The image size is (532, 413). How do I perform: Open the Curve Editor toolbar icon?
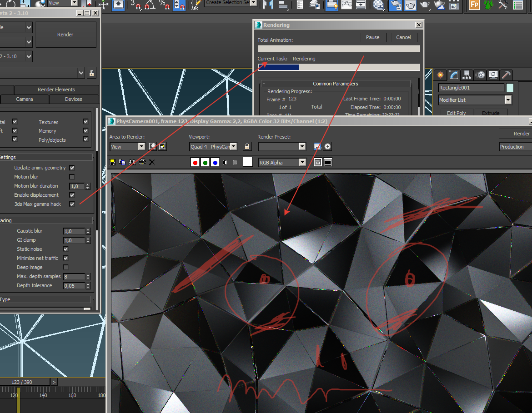click(346, 5)
